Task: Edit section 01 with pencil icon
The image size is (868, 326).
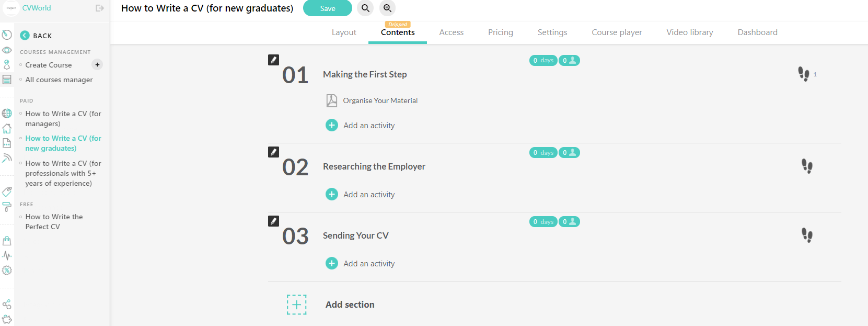Action: click(x=273, y=60)
